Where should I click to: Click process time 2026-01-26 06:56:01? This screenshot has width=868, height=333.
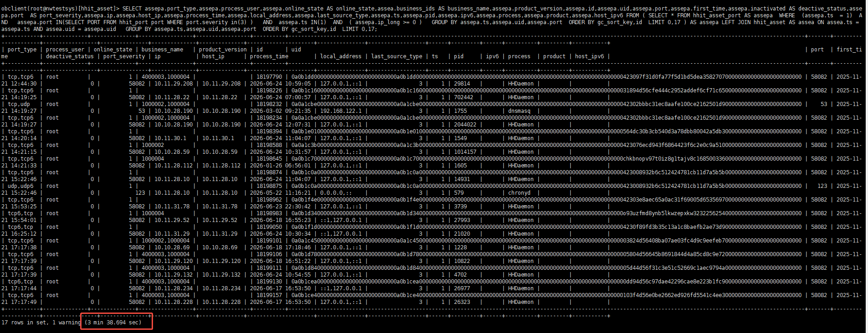pyautogui.click(x=281, y=166)
